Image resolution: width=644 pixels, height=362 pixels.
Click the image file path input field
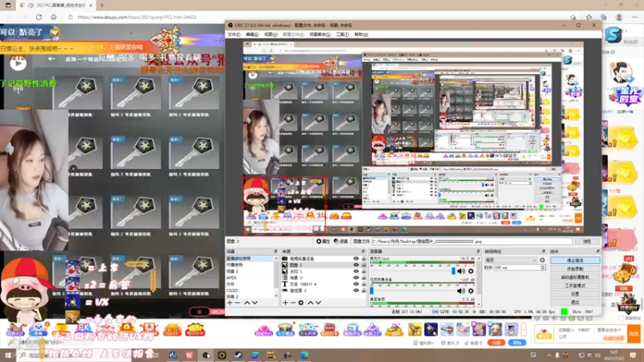point(472,241)
